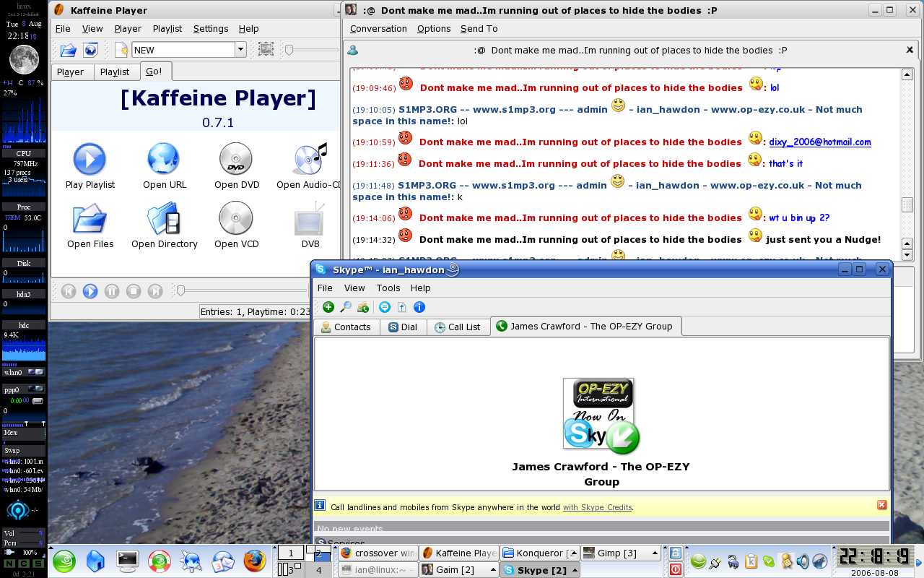Image resolution: width=924 pixels, height=578 pixels.
Task: Click the panel lock screen icon
Action: (676, 553)
